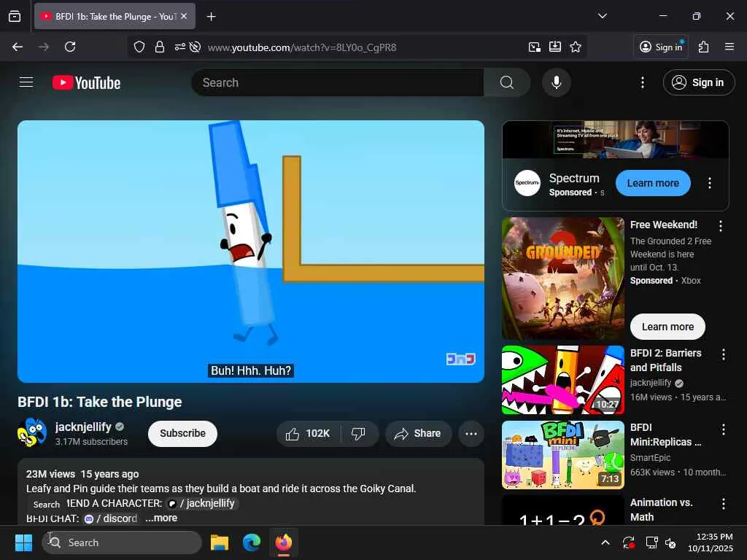
Task: Go back to previous page
Action: pos(18,47)
